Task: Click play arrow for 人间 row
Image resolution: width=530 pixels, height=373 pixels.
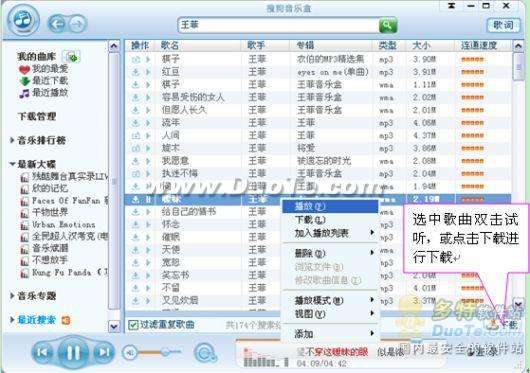Action: [x=148, y=135]
